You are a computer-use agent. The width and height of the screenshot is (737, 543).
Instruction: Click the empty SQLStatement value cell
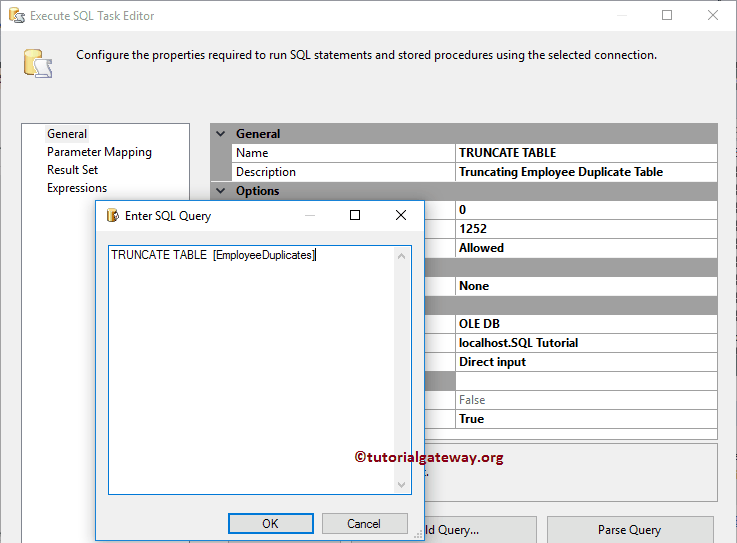pos(586,381)
